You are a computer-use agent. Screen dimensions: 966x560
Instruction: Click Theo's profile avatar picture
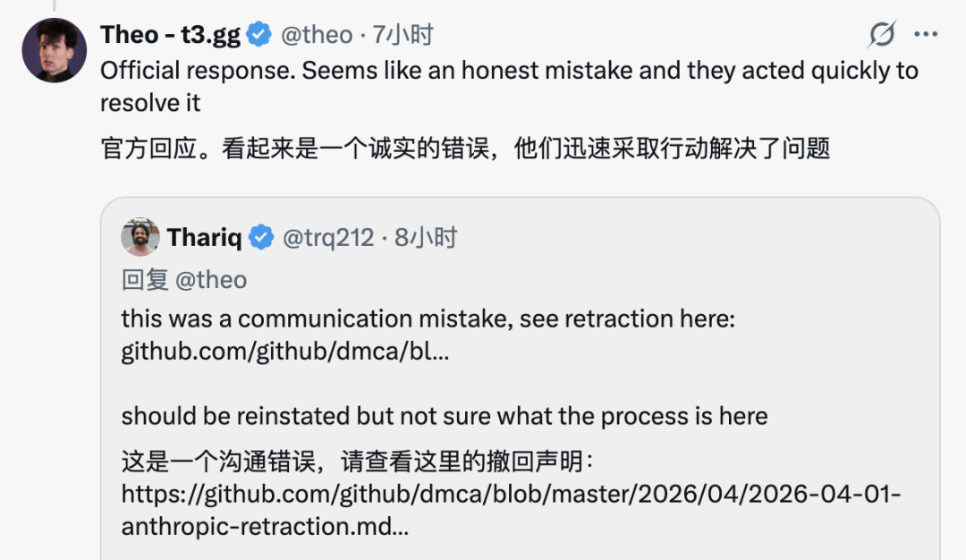coord(54,50)
